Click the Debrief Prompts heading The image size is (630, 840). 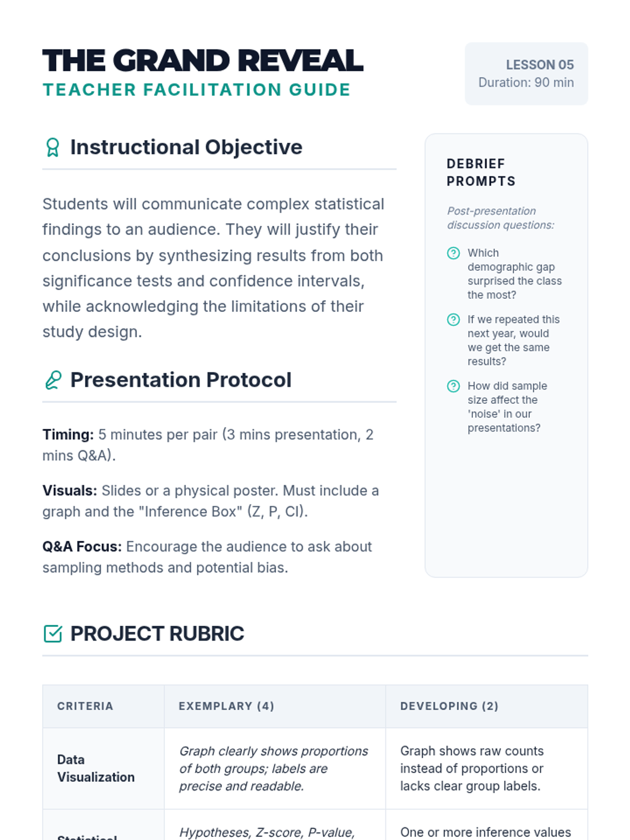(x=481, y=172)
